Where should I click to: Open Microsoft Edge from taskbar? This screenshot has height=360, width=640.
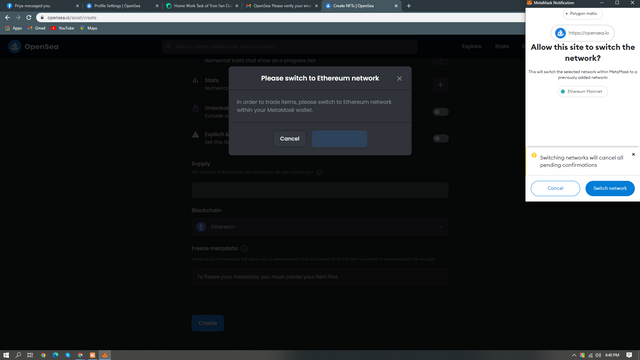click(56, 355)
